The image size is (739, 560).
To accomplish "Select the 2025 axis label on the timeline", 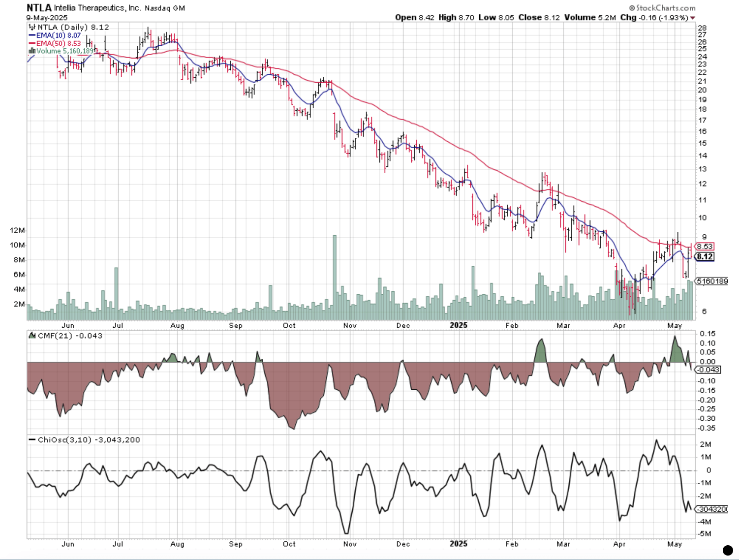I will tap(459, 325).
